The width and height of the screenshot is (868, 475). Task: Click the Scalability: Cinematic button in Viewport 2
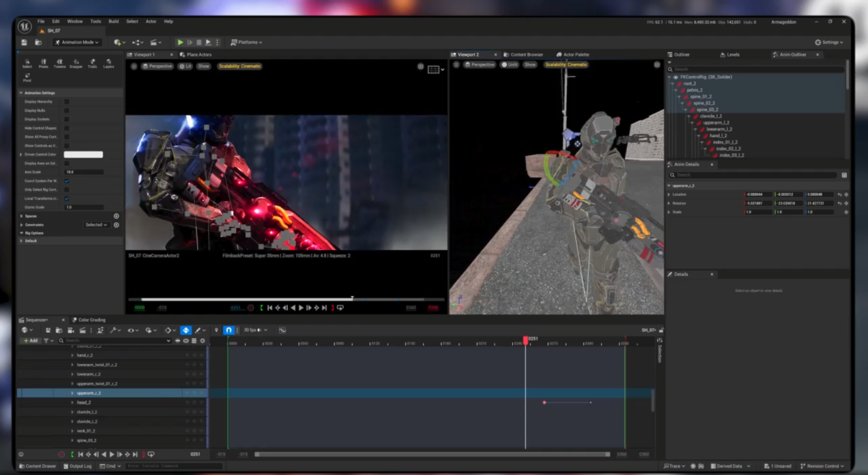point(566,65)
